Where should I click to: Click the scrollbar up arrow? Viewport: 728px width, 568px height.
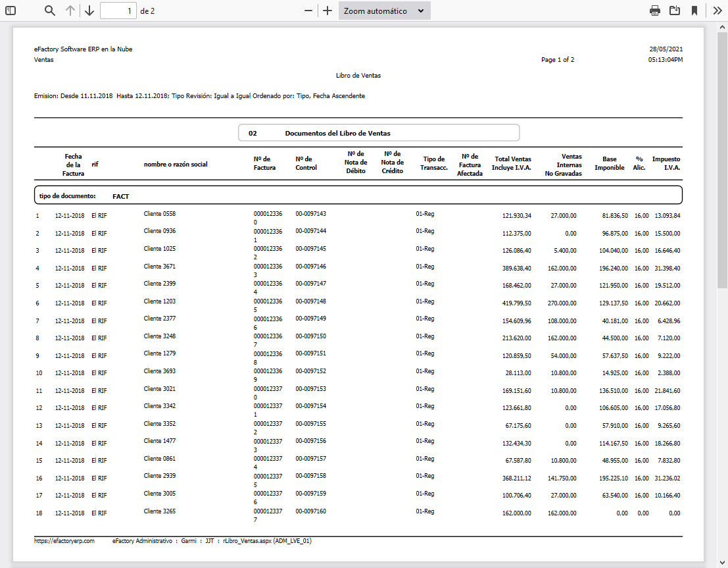coord(722,27)
